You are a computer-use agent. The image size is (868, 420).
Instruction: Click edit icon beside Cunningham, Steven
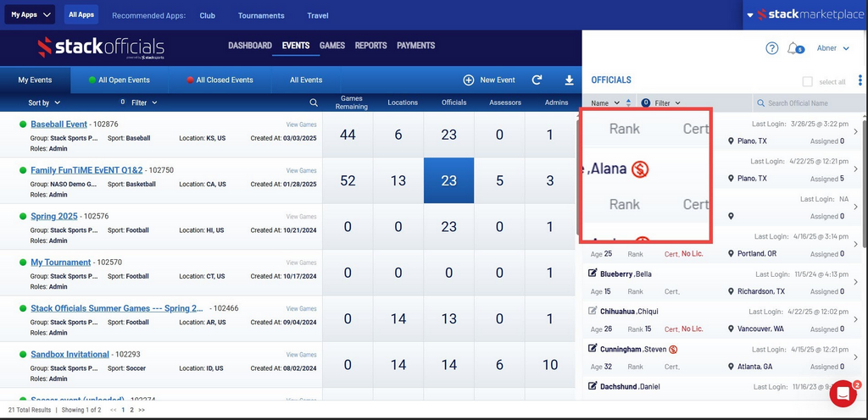[593, 348]
